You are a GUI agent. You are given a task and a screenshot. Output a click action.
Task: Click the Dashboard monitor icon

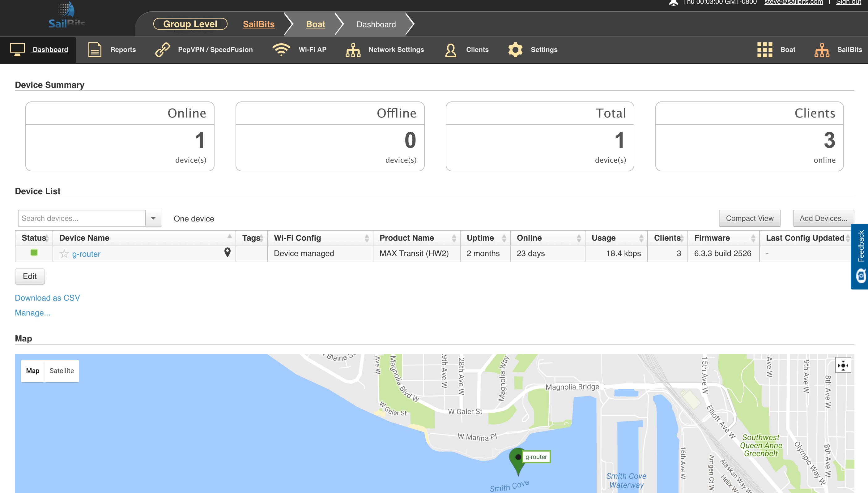17,49
